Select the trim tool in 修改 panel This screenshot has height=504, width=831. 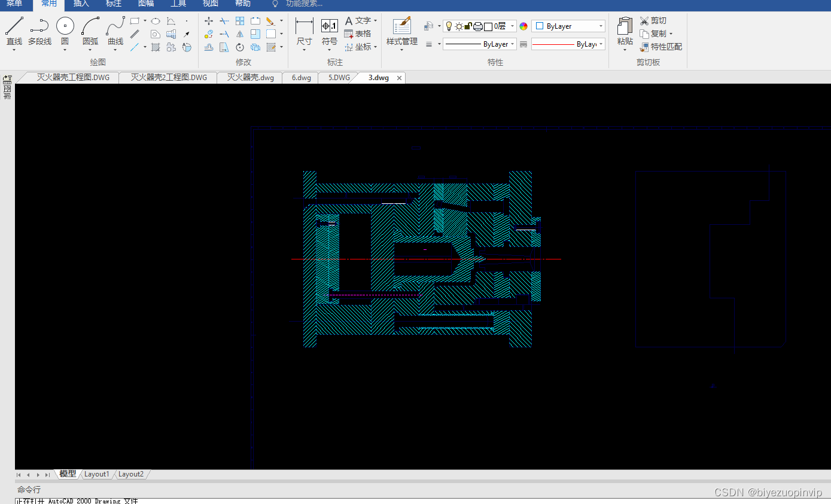[x=224, y=21]
